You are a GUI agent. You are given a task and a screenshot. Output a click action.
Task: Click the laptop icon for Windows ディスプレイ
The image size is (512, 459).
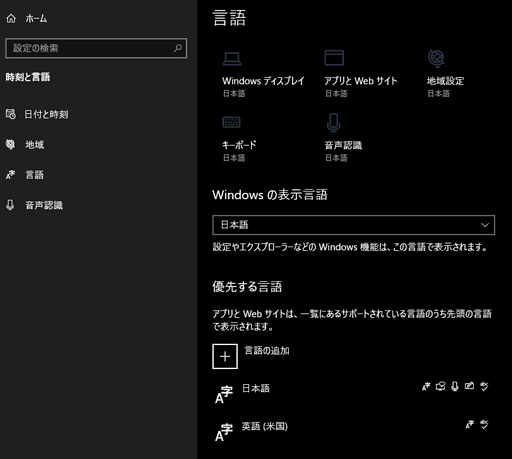click(232, 59)
